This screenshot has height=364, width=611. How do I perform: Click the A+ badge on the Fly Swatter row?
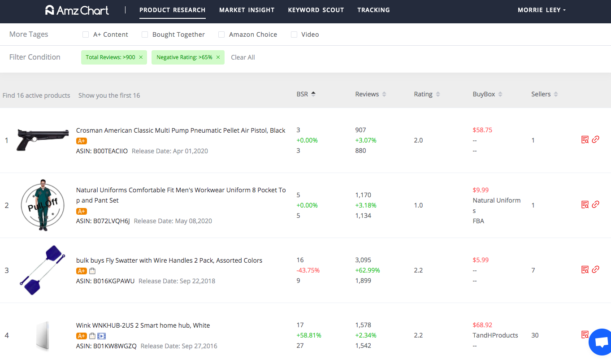81,271
